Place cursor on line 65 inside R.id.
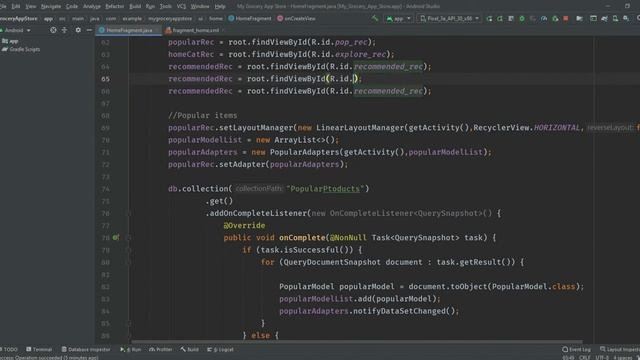 [353, 79]
